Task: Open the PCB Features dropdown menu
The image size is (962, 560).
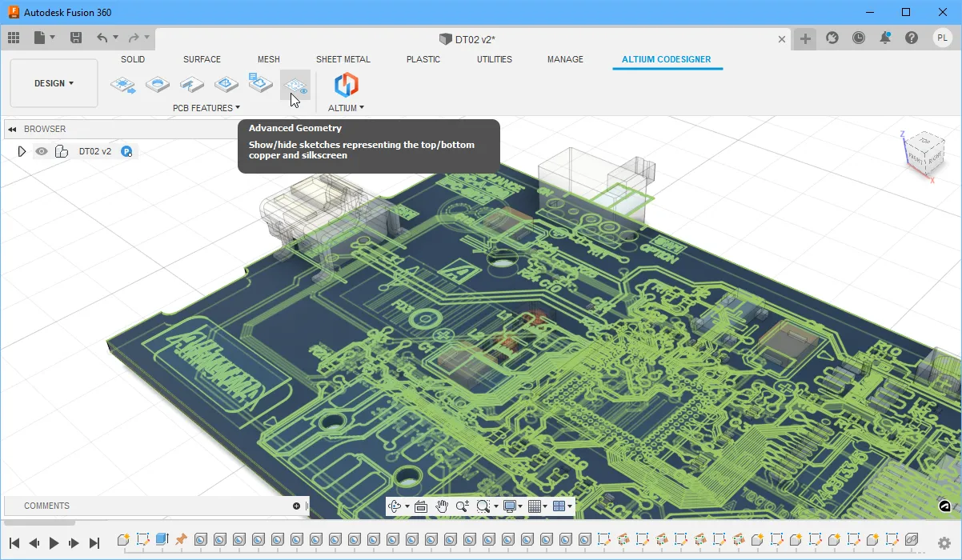Action: pyautogui.click(x=206, y=108)
